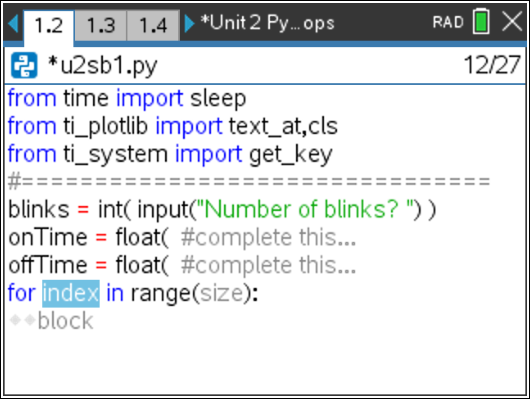Click get_key in the ti_system import line
The image size is (530, 399).
pyautogui.click(x=291, y=155)
